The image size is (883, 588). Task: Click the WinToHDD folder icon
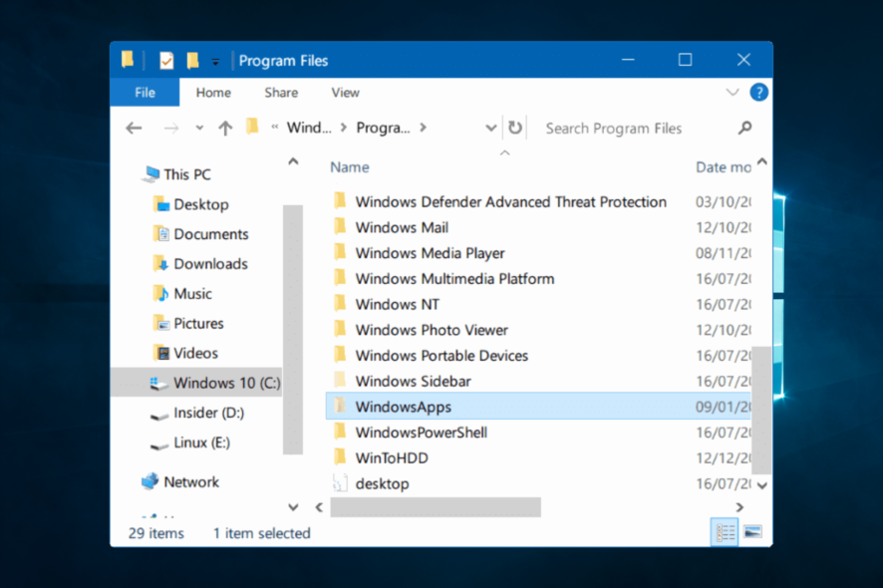(x=340, y=456)
